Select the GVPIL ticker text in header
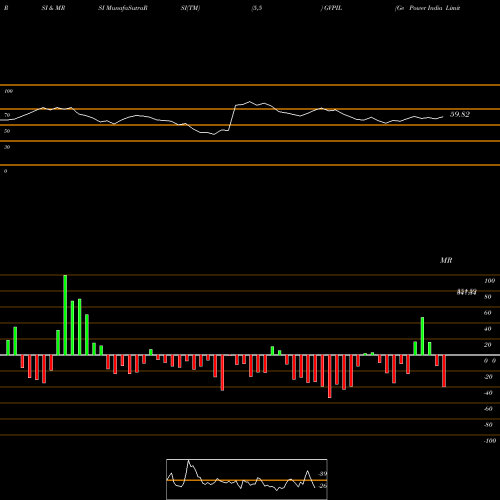Viewport: 500px width, 500px height. 333,8
